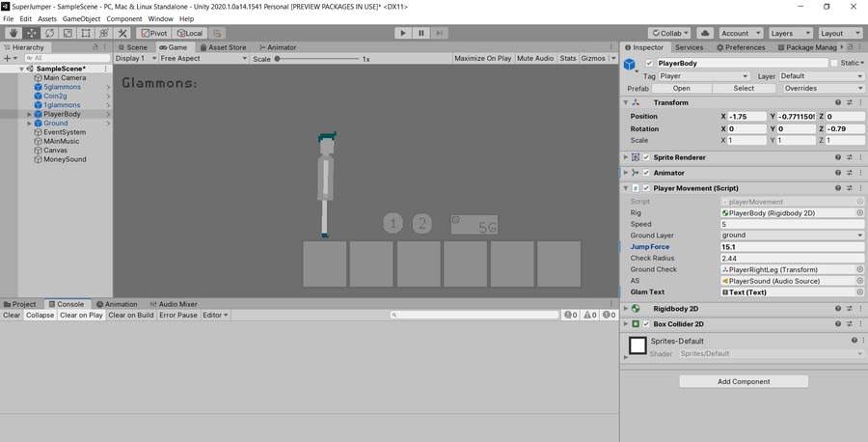Step one frame forward
Screen dimensions: 868x442
pos(440,33)
